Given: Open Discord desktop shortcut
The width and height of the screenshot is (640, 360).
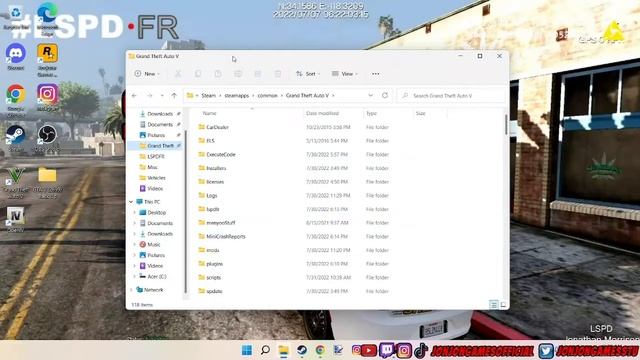Looking at the screenshot, I should (x=16, y=57).
